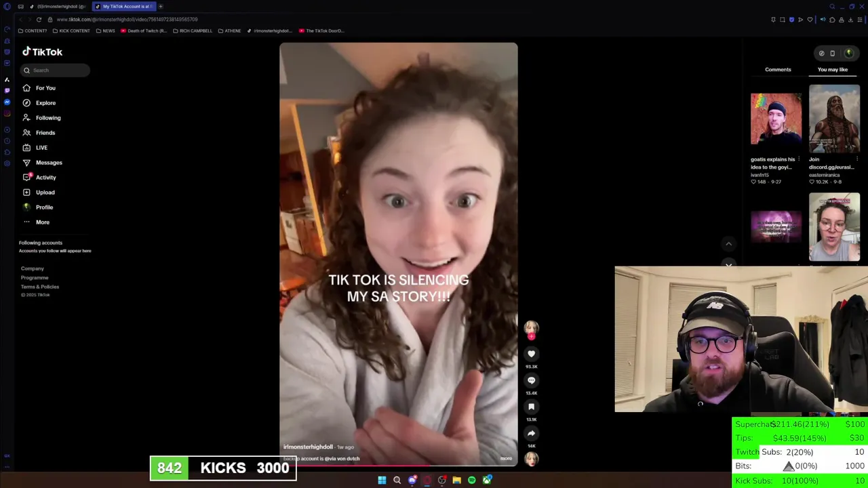Screen dimensions: 868x488
Task: Open irlmonsterhighdoll username on video
Action: point(308,447)
